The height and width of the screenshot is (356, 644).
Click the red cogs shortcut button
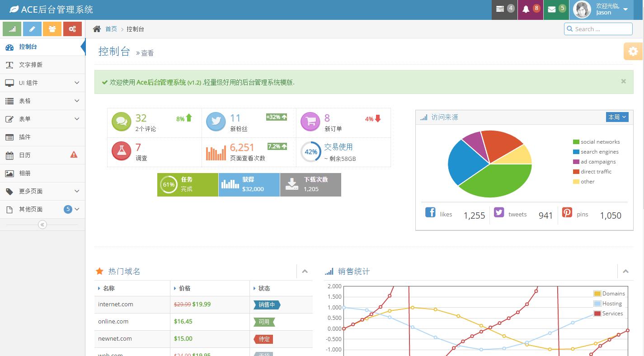coord(72,29)
